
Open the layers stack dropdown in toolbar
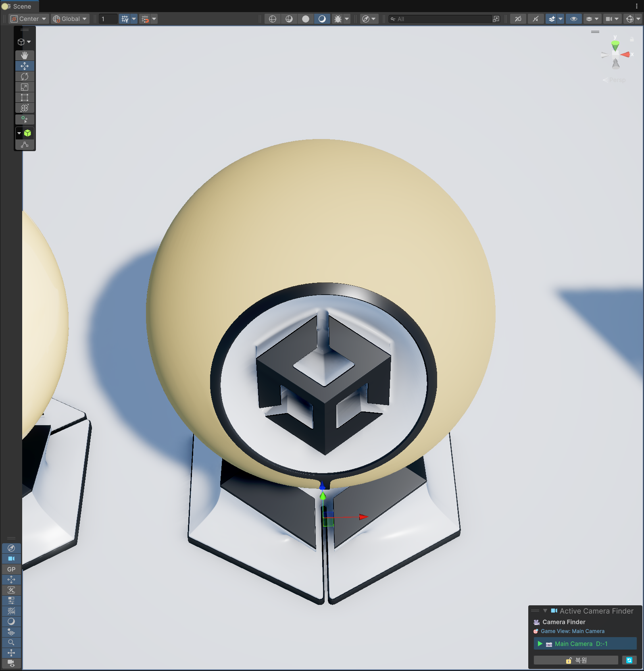point(592,19)
